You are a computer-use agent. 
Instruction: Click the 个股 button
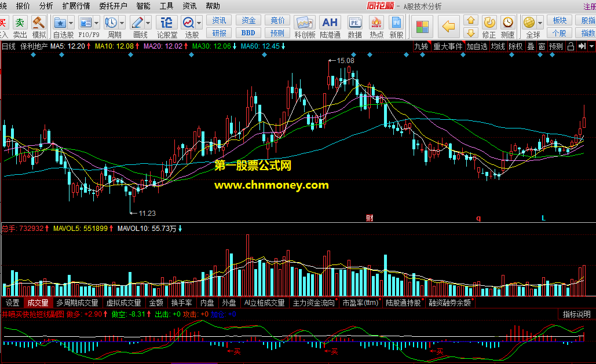pyautogui.click(x=560, y=33)
